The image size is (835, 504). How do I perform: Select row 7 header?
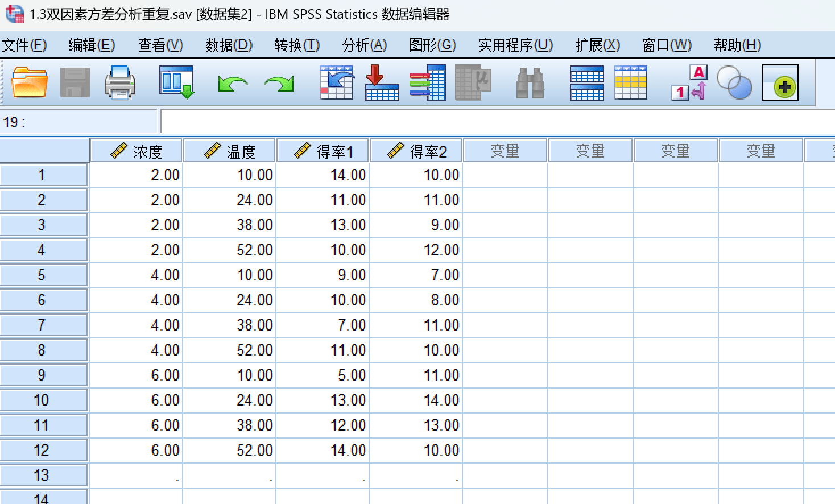(x=42, y=325)
